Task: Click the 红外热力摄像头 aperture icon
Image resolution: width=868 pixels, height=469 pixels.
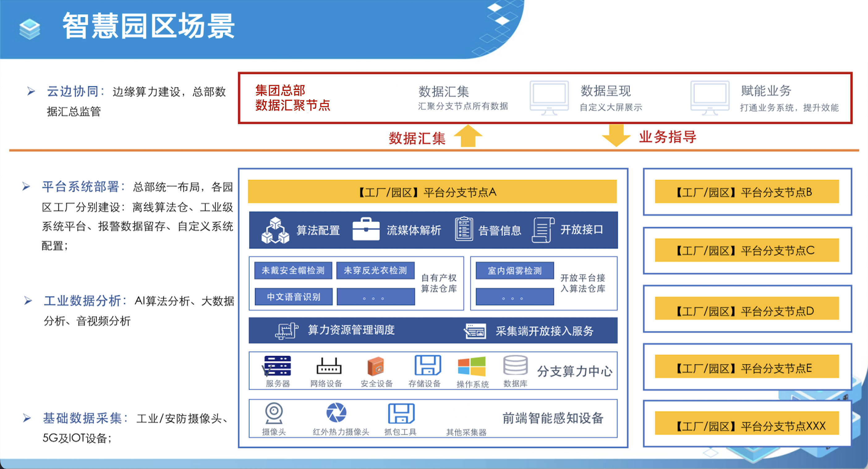Action: (x=336, y=412)
